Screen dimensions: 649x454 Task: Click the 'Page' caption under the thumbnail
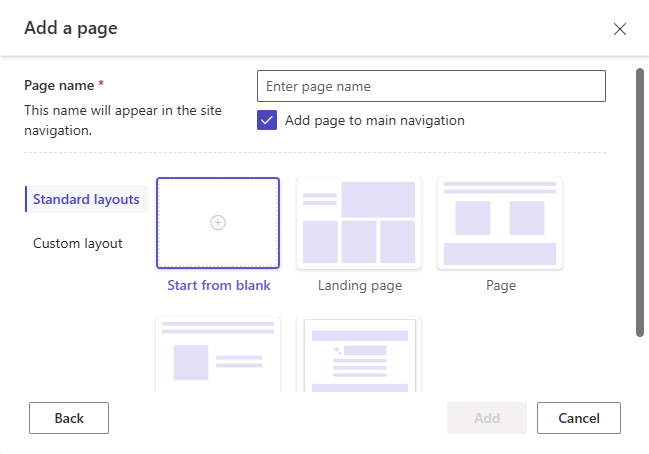click(x=501, y=286)
